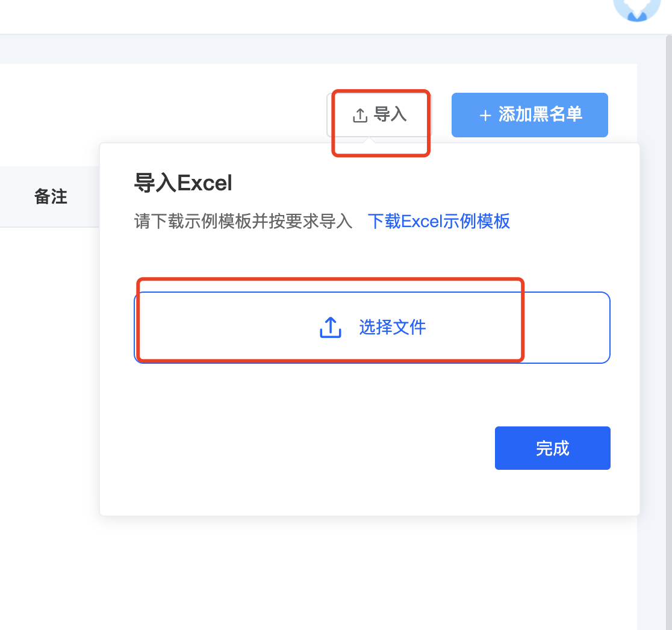The height and width of the screenshot is (630, 672).
Task: Select the 备注 column header
Action: 51,197
